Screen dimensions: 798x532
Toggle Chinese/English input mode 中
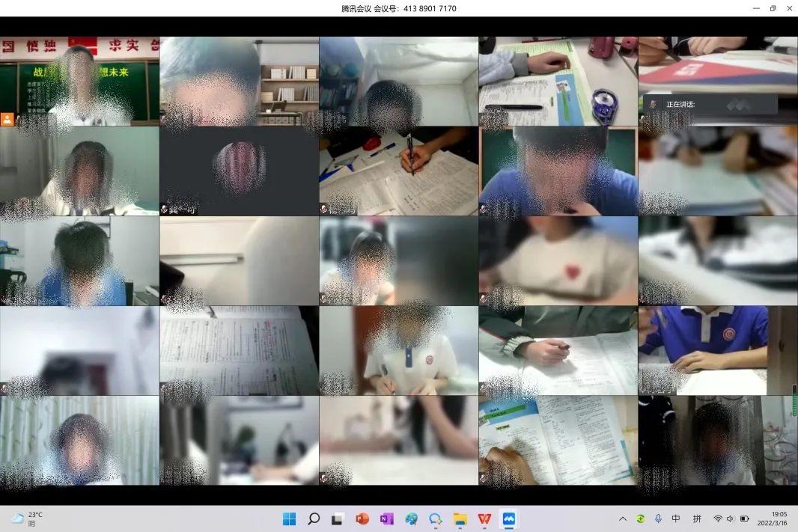tap(676, 519)
